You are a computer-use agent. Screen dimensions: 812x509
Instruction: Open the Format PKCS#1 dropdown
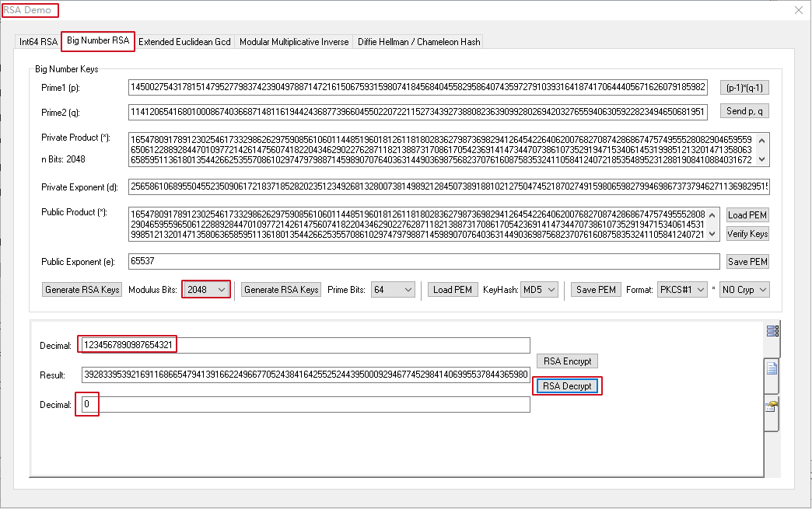pyautogui.click(x=681, y=290)
